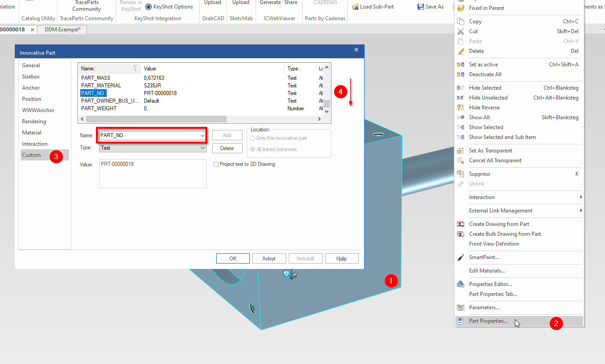The width and height of the screenshot is (605, 364).
Task: Click the Parameters table icon
Action: click(461, 308)
